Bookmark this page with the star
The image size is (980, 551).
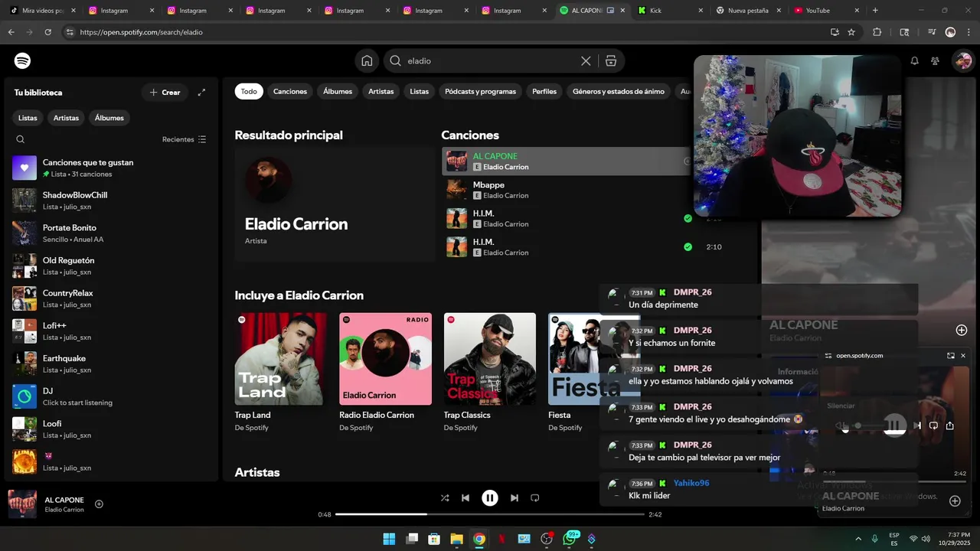[851, 32]
